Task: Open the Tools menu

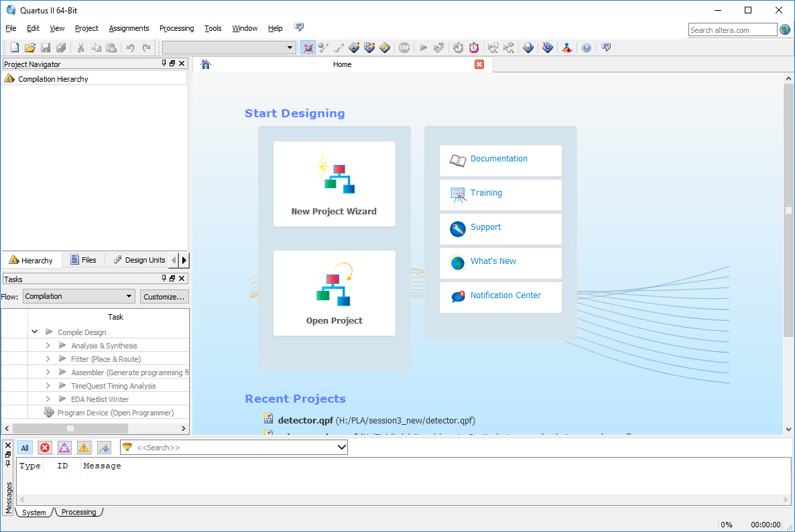Action: pos(213,28)
